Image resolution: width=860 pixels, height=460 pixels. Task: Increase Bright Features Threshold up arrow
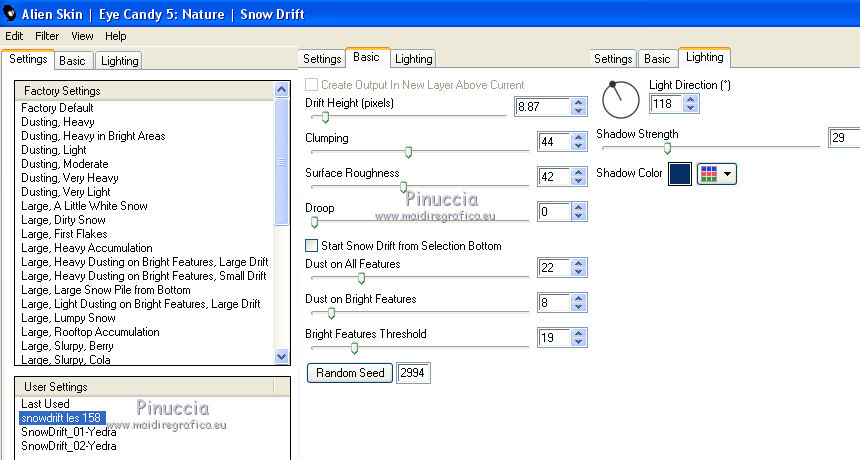578,333
